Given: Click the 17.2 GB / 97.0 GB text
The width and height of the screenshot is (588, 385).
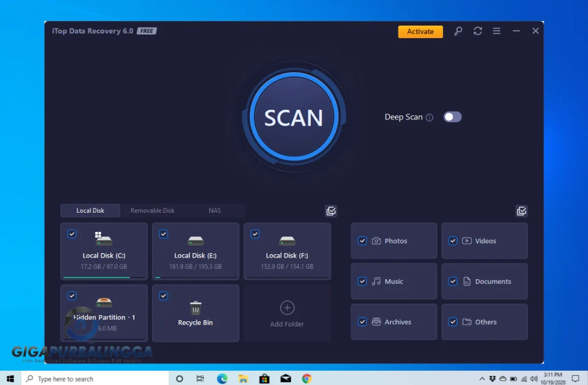Looking at the screenshot, I should [104, 267].
